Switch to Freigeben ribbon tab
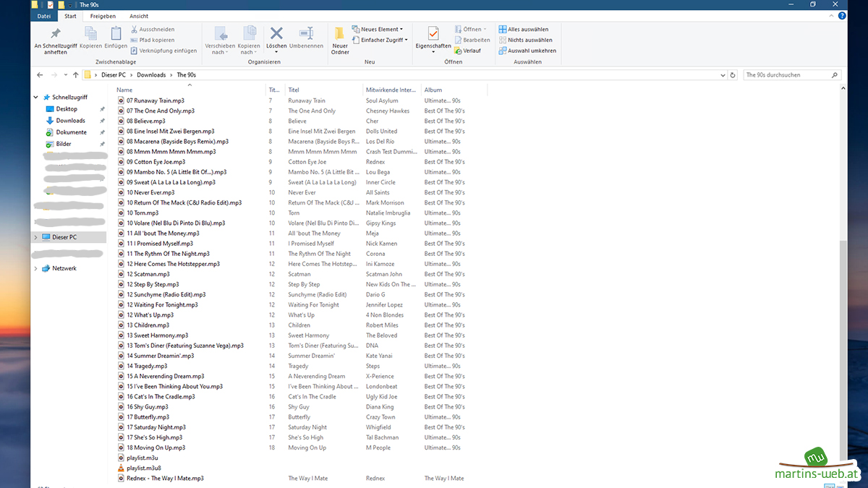The width and height of the screenshot is (868, 488). coord(103,16)
